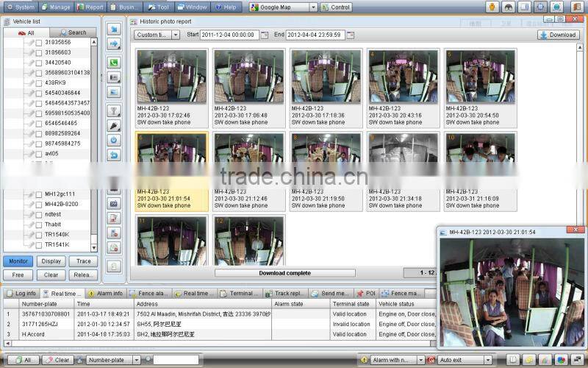Open the Tool menu
Image resolution: width=588 pixels, height=368 pixels.
(158, 7)
